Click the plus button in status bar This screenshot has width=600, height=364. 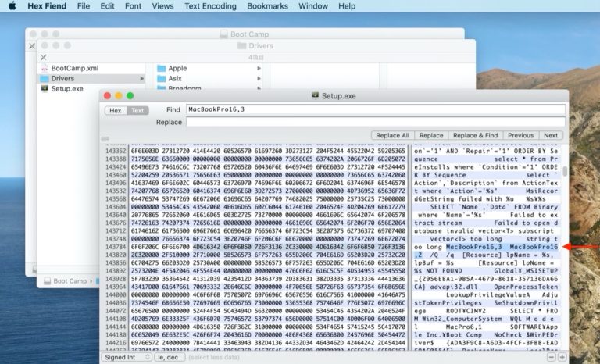pos(562,357)
